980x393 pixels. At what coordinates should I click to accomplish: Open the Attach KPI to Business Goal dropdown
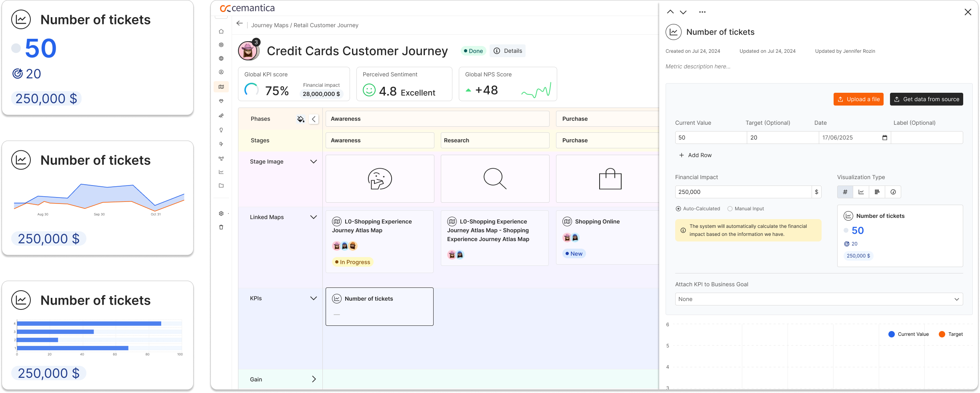pyautogui.click(x=819, y=299)
